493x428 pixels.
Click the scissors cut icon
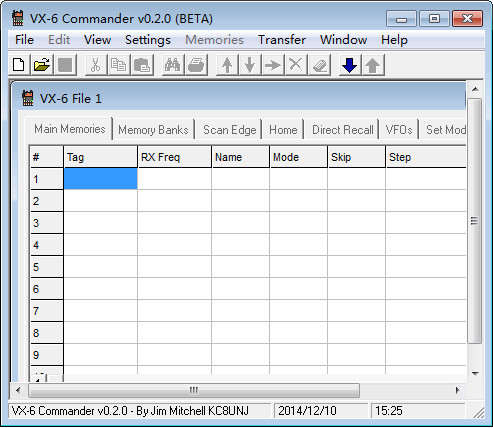click(x=96, y=65)
